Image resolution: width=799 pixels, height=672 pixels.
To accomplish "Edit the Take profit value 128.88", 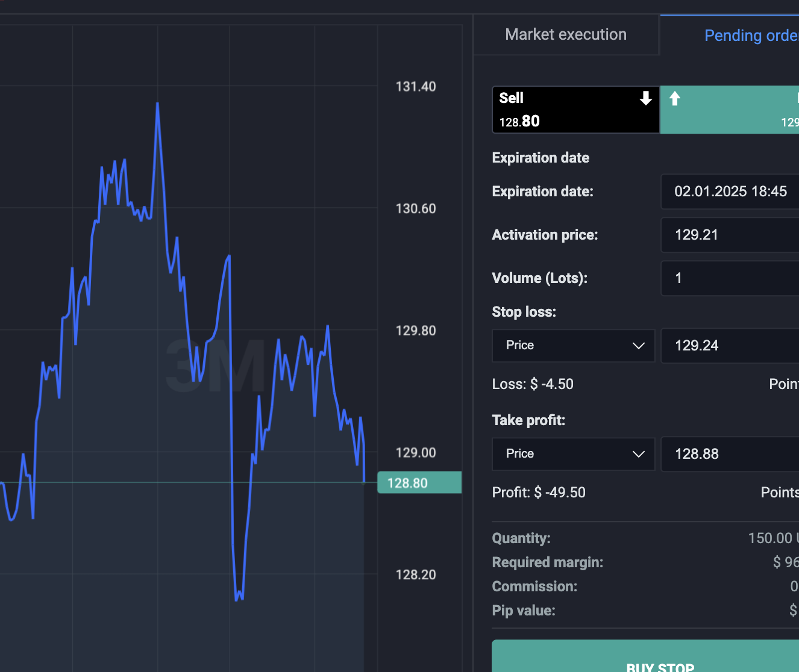I will point(730,454).
